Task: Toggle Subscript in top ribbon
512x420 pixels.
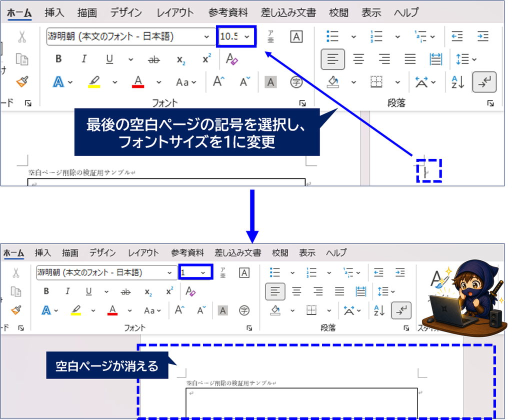Action: pos(180,60)
